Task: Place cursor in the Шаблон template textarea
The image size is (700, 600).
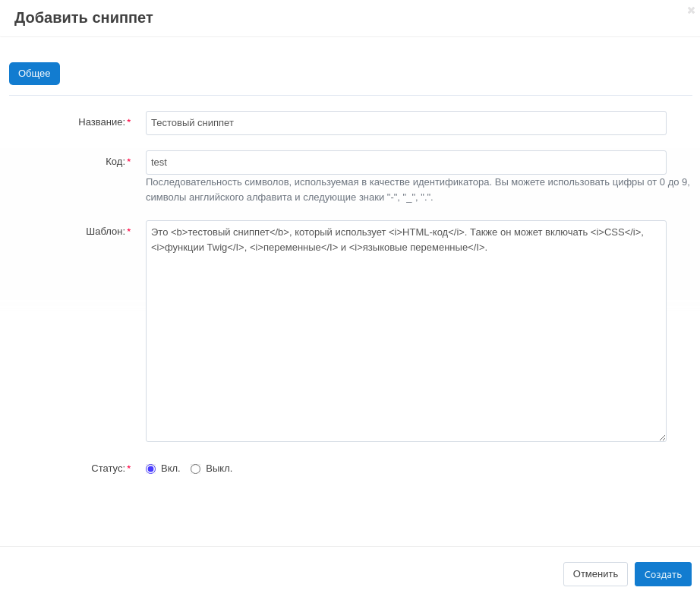Action: (405, 342)
